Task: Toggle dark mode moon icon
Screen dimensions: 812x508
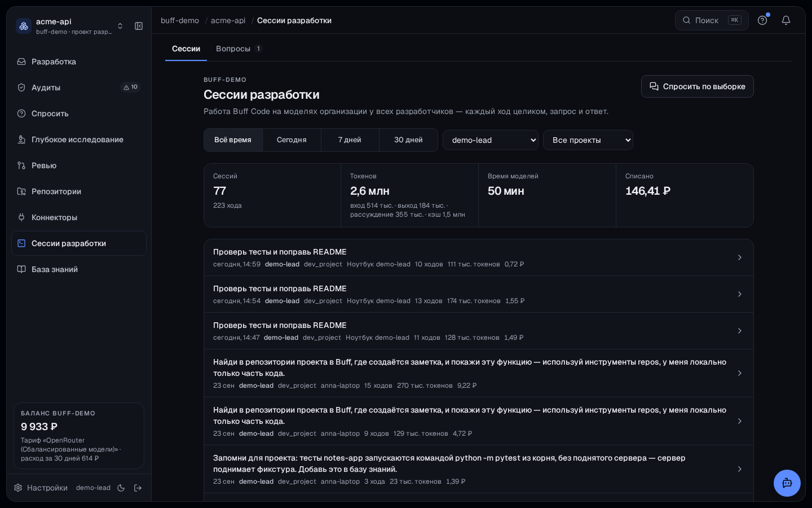Action: [121, 488]
